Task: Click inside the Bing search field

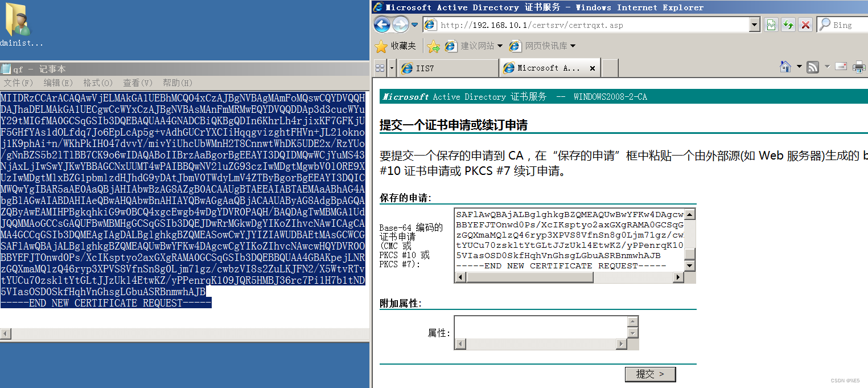Action: [845, 24]
